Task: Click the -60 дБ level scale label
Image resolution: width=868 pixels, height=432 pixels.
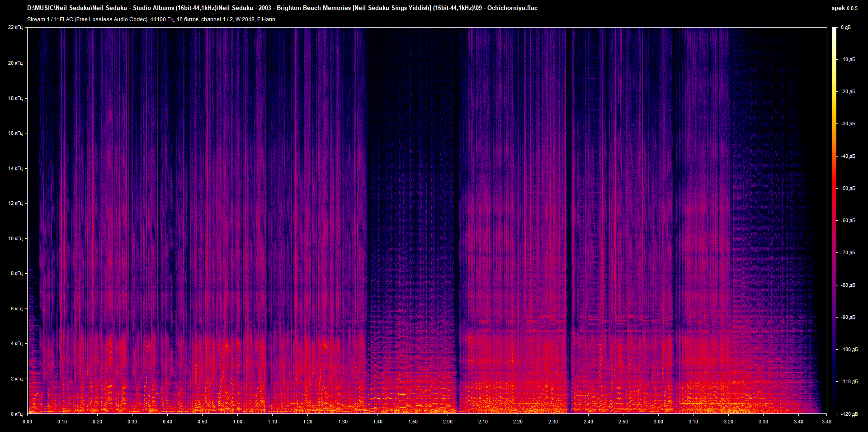Action: click(x=848, y=221)
